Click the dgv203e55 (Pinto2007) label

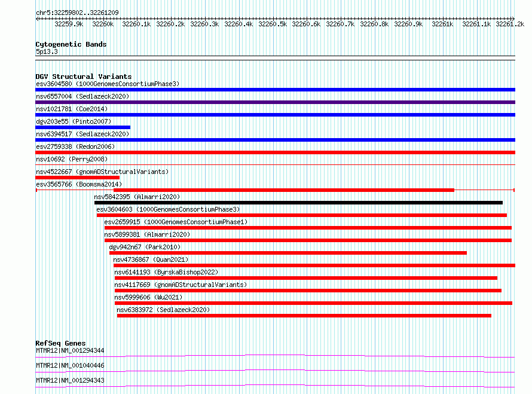[x=74, y=121]
